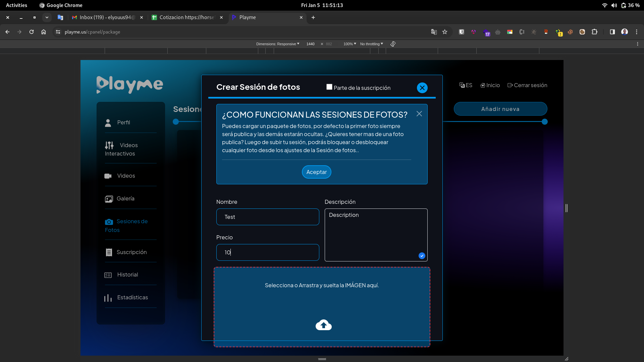Switch to the Gmail Inbox tab

point(107,17)
